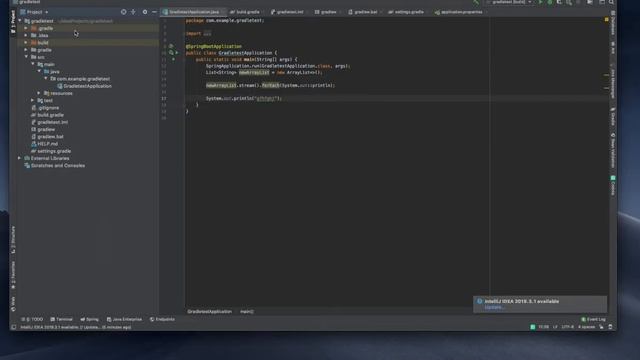
Task: Switch to gradlew.bat editor tab
Action: [x=364, y=12]
